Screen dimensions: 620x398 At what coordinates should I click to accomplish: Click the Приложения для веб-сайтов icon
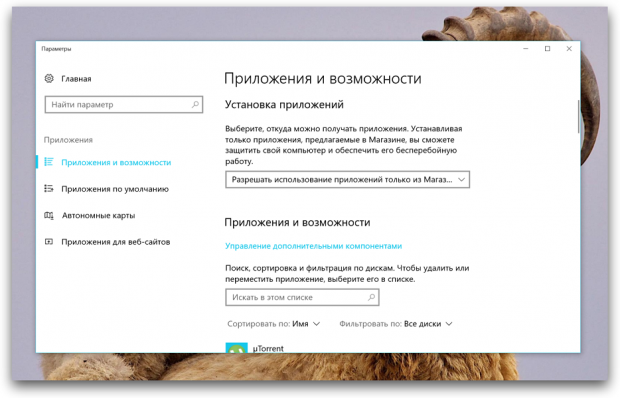49,241
